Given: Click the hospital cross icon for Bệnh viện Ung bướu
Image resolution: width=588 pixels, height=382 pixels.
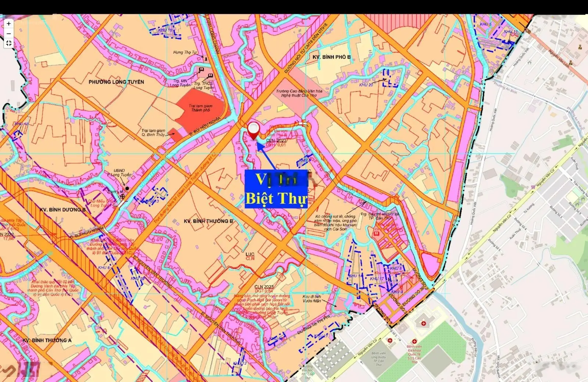Looking at the screenshot, I should pos(390,341).
